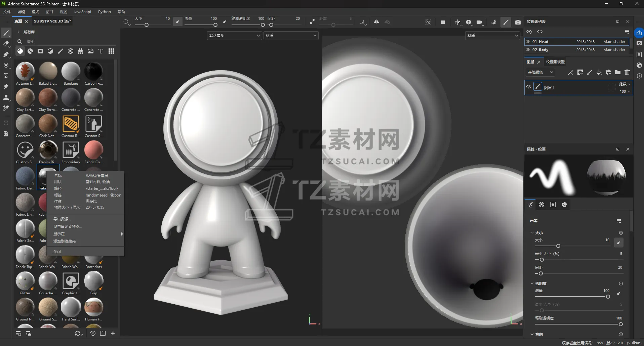Collapse the 透明度 section in properties

coord(532,284)
